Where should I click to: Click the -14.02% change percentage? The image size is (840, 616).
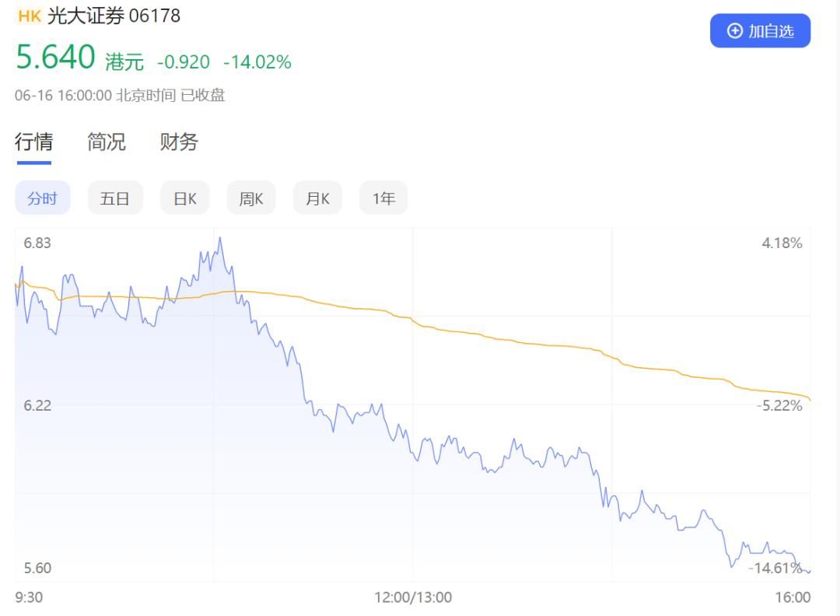tap(257, 62)
